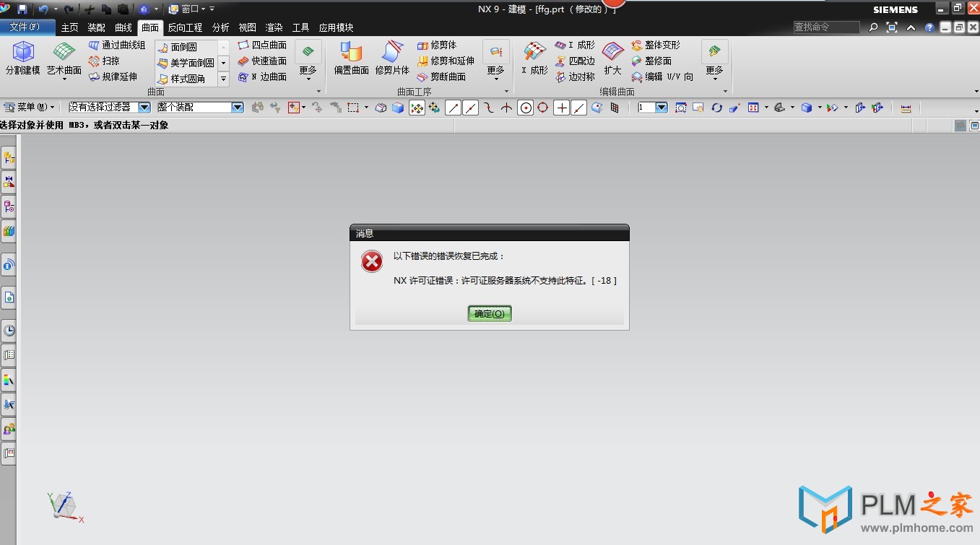Choose 整体变形 global deformation
This screenshot has height=545, width=980.
click(x=656, y=45)
